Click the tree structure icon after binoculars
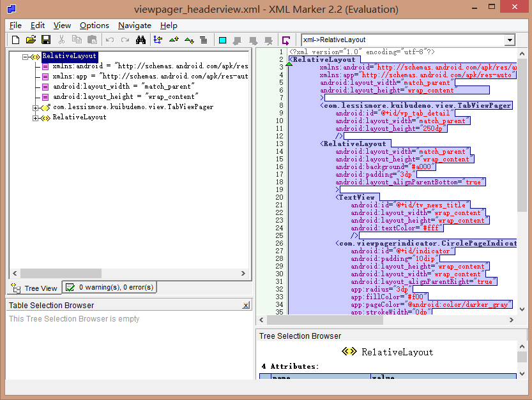The width and height of the screenshot is (532, 400). pos(157,40)
